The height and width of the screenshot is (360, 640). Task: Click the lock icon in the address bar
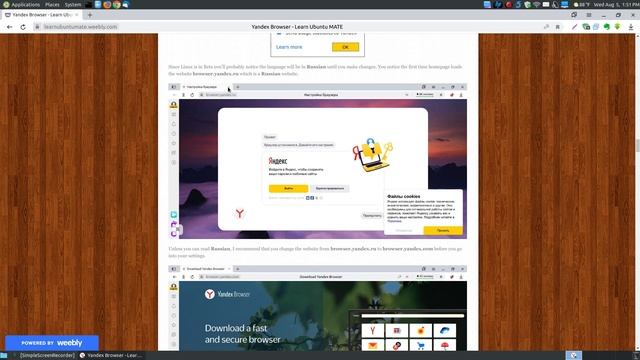(37, 27)
